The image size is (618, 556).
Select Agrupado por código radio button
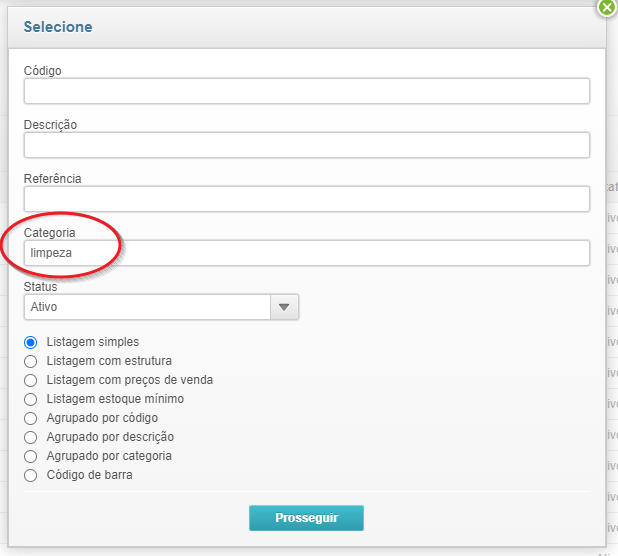pyautogui.click(x=31, y=418)
